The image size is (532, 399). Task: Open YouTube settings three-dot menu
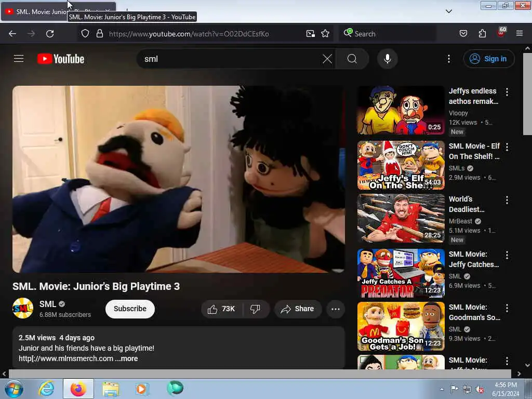(449, 59)
